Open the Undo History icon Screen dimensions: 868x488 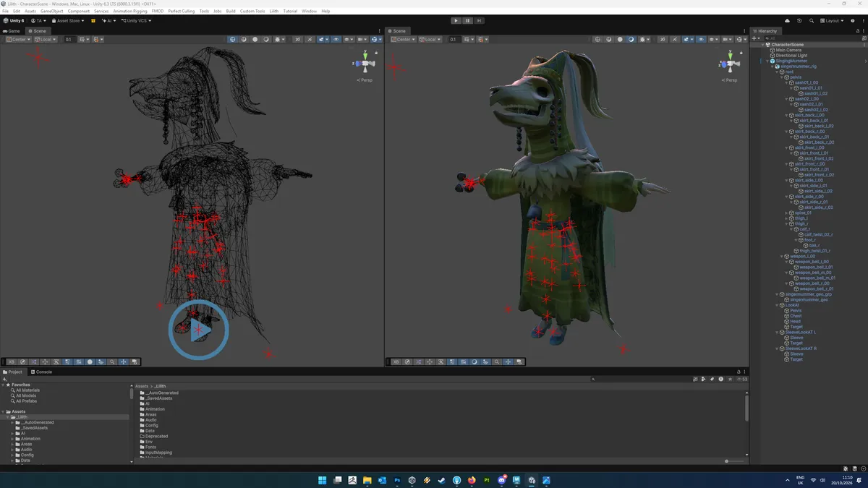(x=799, y=21)
